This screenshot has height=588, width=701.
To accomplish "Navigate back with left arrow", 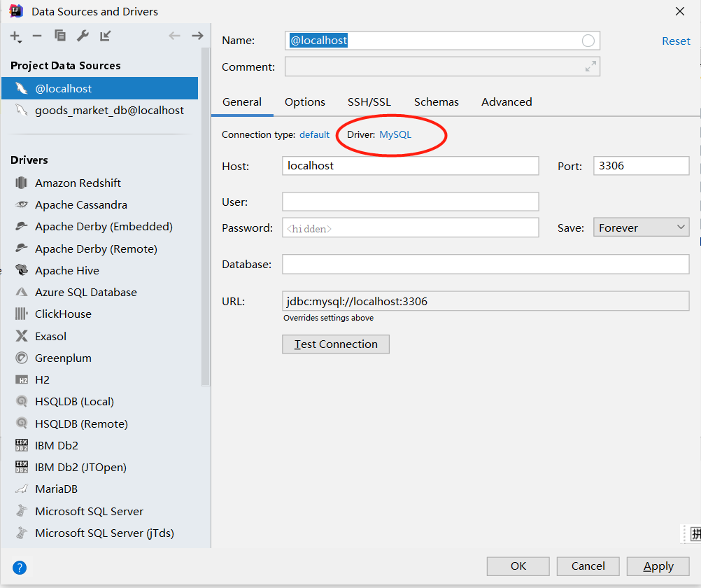I will (174, 36).
